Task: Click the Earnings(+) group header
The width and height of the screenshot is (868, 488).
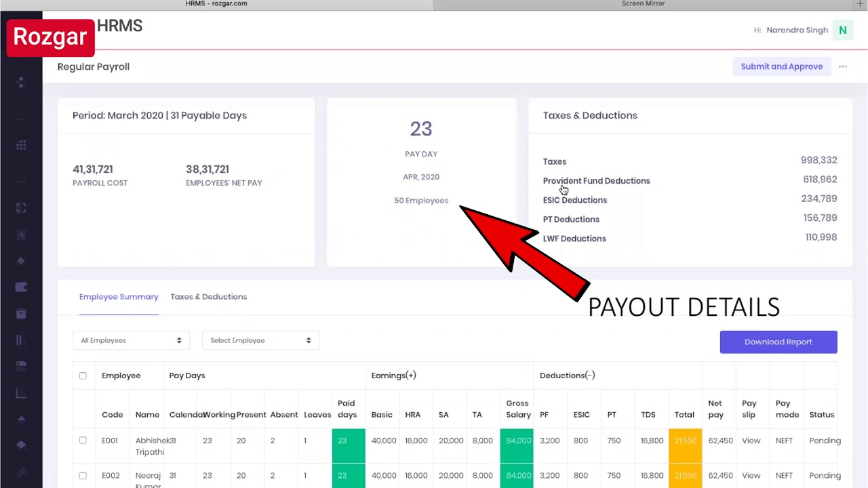Action: click(393, 375)
